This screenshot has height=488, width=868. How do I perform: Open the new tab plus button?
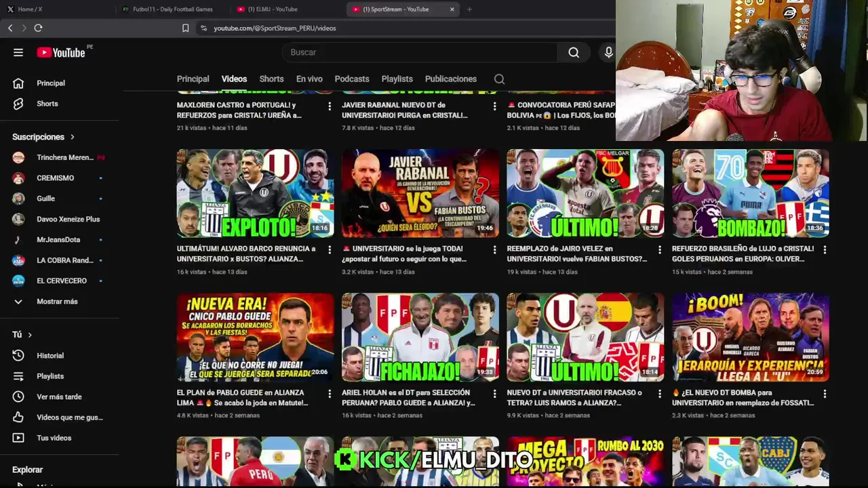click(x=469, y=9)
